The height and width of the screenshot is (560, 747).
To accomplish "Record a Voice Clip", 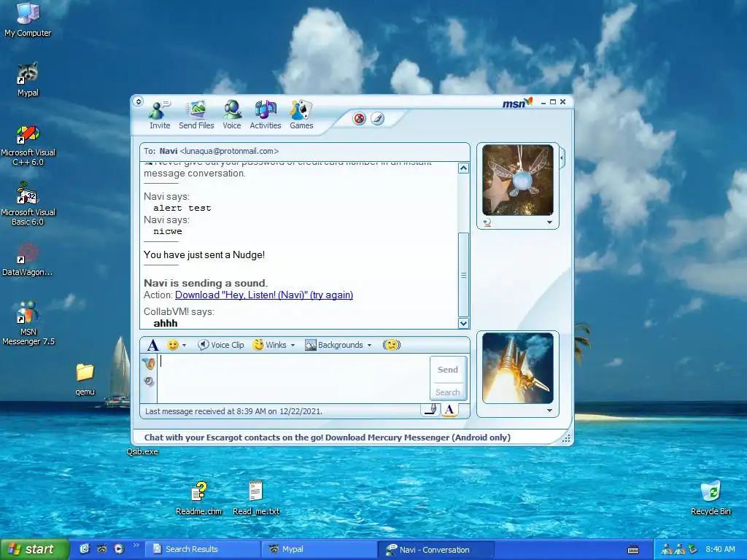I will 220,345.
